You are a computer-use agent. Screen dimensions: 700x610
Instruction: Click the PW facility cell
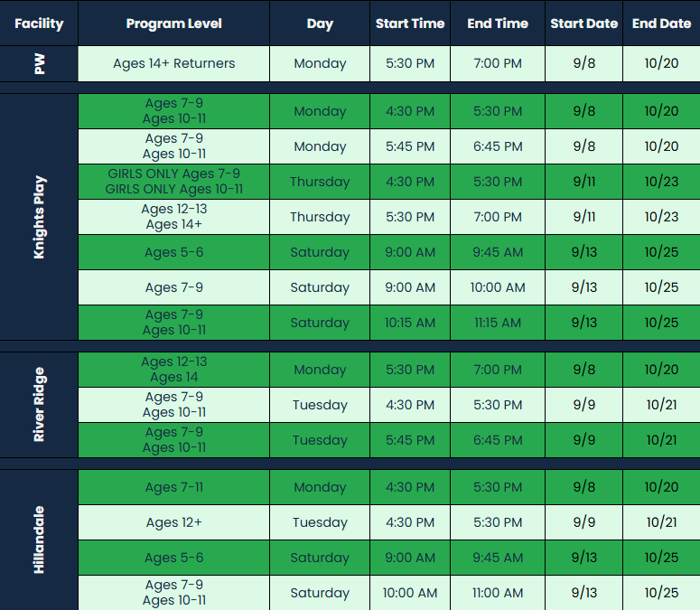click(39, 63)
